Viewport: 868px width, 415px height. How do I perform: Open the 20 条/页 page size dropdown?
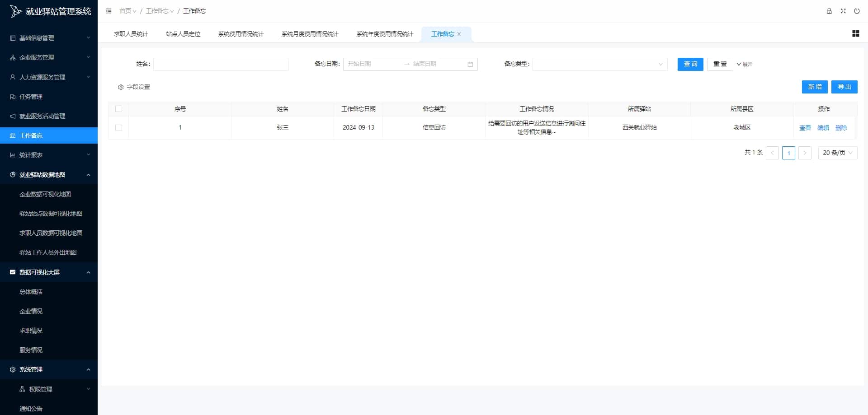[838, 153]
